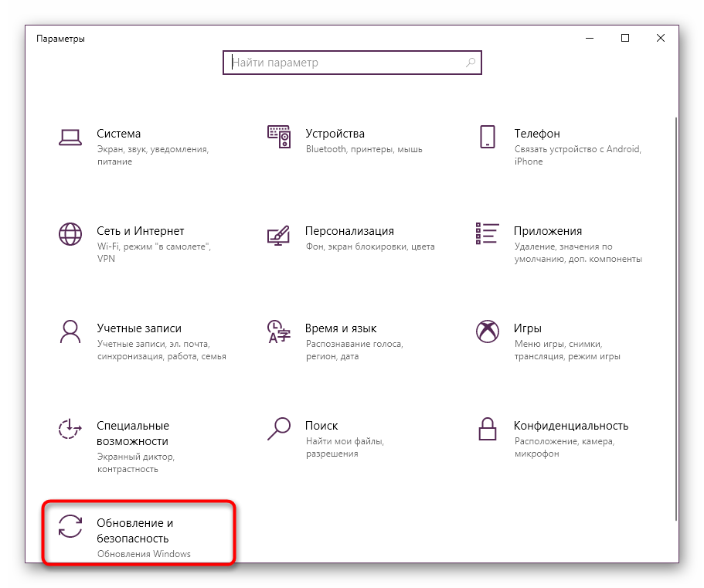Select the Конфиденциальность category title
Viewport: 704px width, 588px height.
pos(570,426)
